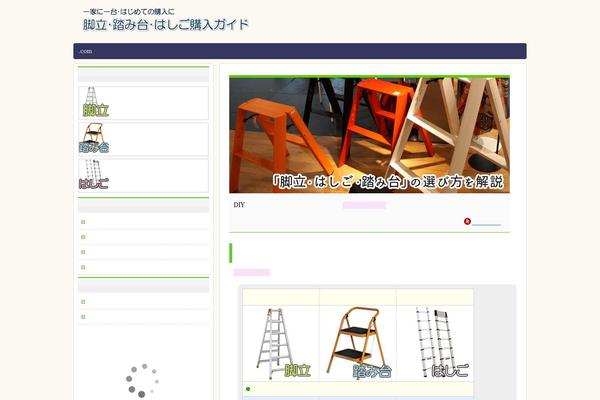The height and width of the screenshot is (400, 600).
Task: Click the site title 脚立・踏み台・はしご購入ガイド
Action: 166,25
